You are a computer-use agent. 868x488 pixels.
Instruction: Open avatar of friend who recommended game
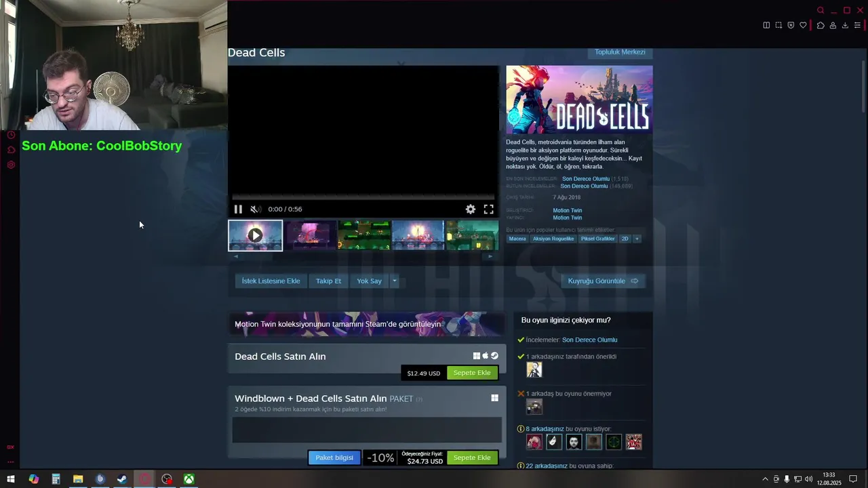534,370
